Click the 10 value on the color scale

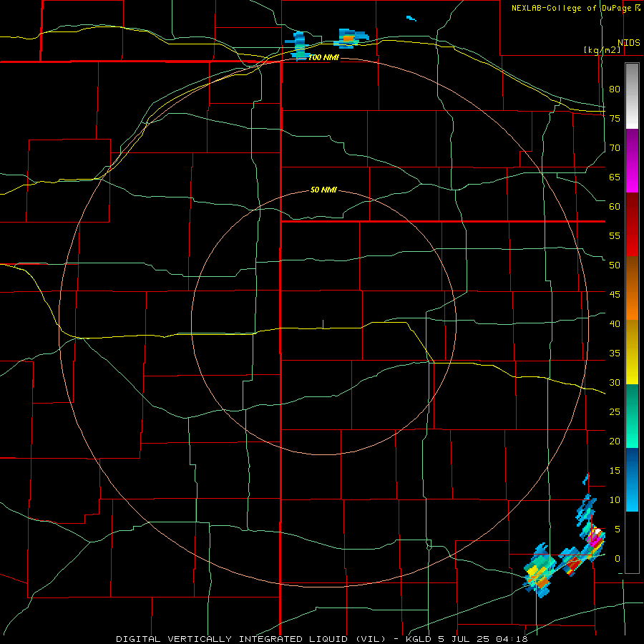tap(615, 500)
